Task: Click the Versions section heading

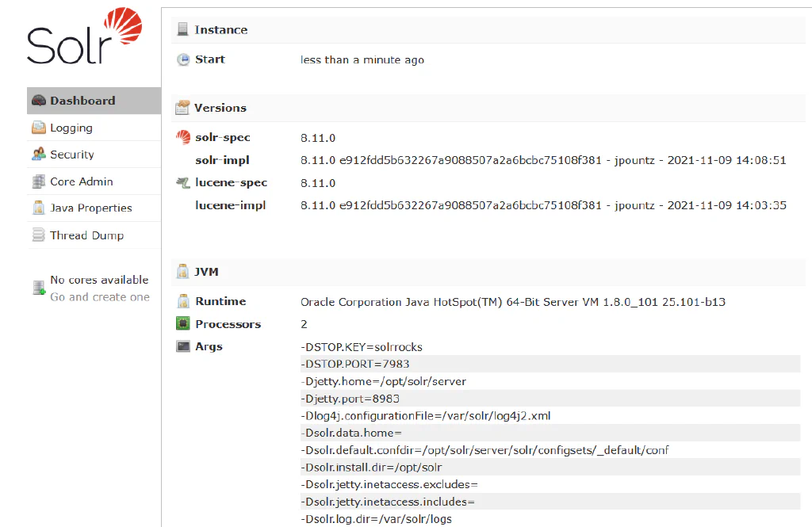Action: [220, 108]
